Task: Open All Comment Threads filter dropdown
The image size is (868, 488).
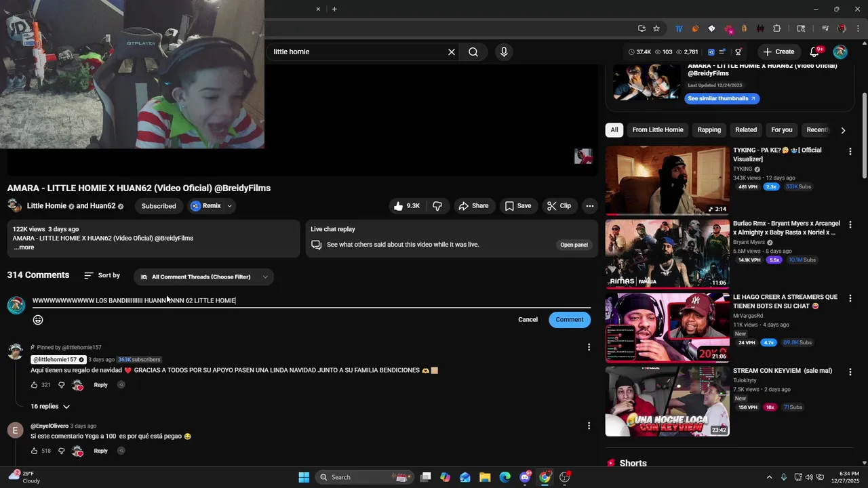Action: click(x=204, y=277)
